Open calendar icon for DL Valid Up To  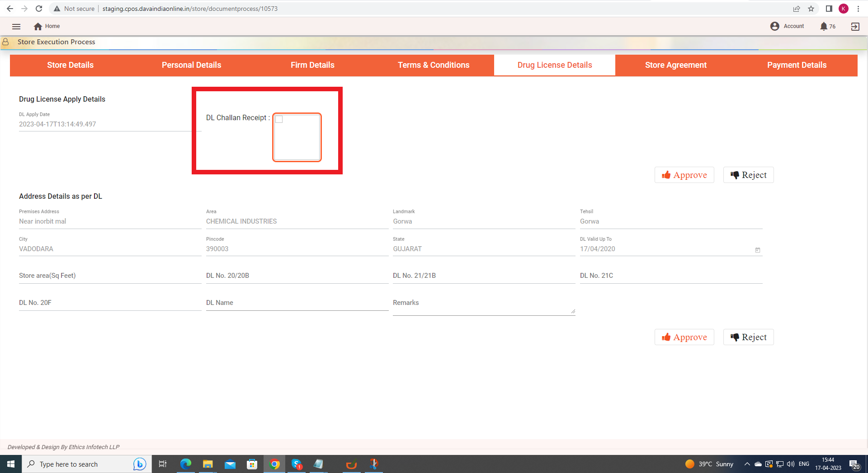(758, 250)
